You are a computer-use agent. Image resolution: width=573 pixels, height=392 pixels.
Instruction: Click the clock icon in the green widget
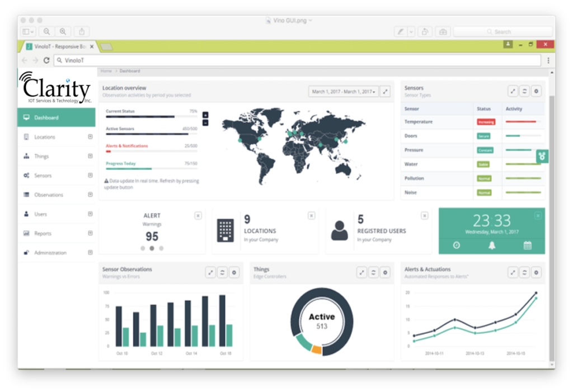click(x=457, y=244)
